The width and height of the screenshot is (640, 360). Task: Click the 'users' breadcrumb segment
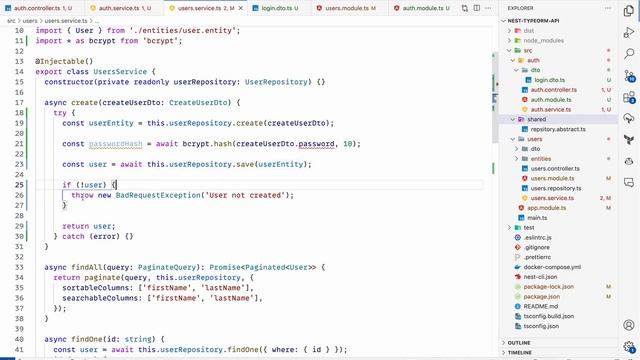click(x=30, y=20)
